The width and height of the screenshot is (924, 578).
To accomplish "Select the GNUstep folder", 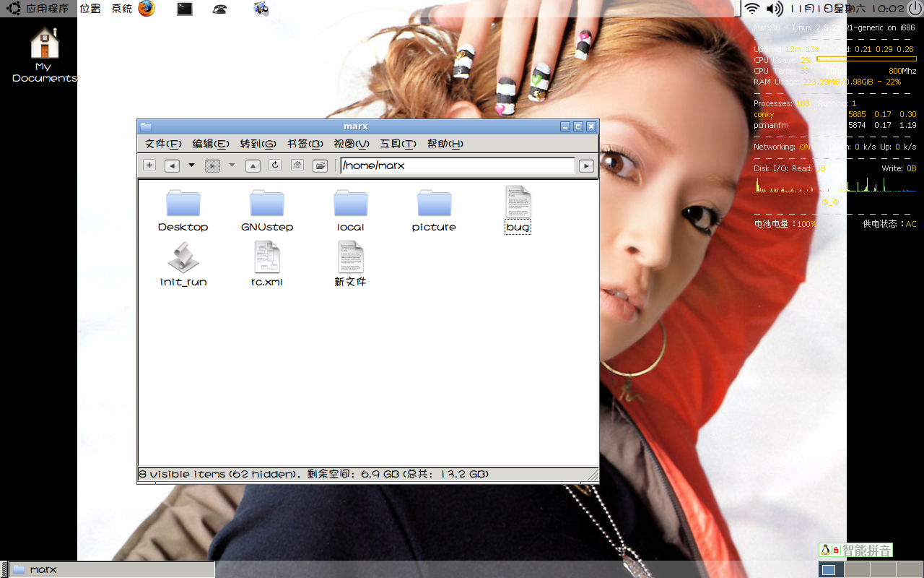I will pos(267,210).
